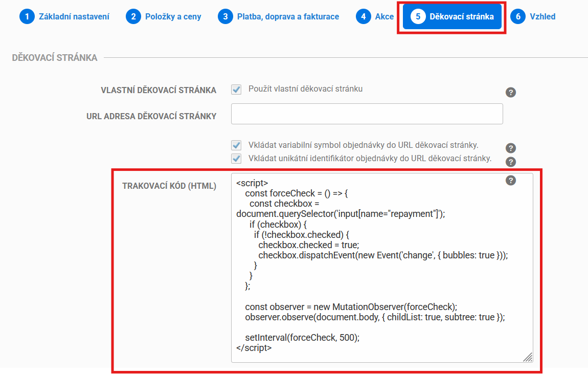Click the checkbox.checked = true line

pos(309,245)
